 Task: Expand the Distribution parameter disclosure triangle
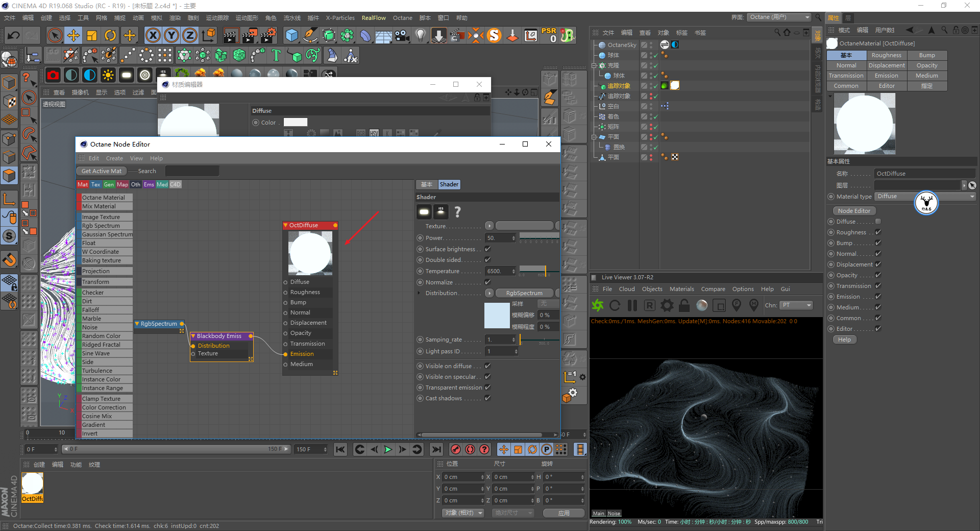(x=419, y=293)
